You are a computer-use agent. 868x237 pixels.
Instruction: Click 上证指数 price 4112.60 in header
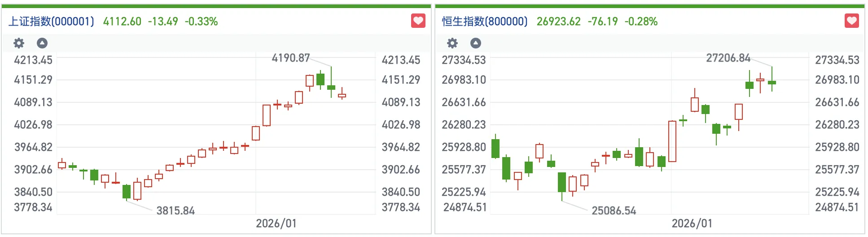click(122, 22)
